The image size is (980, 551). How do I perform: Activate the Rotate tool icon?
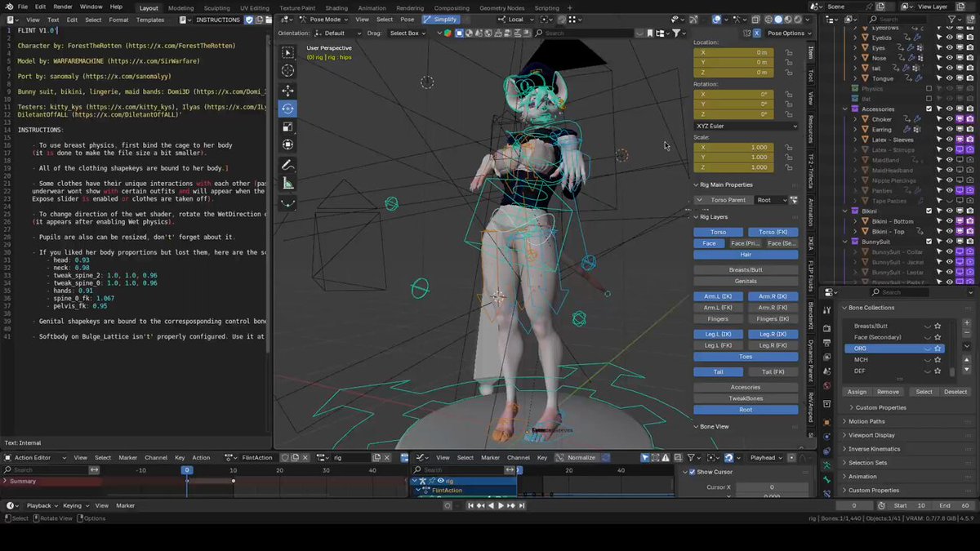288,109
